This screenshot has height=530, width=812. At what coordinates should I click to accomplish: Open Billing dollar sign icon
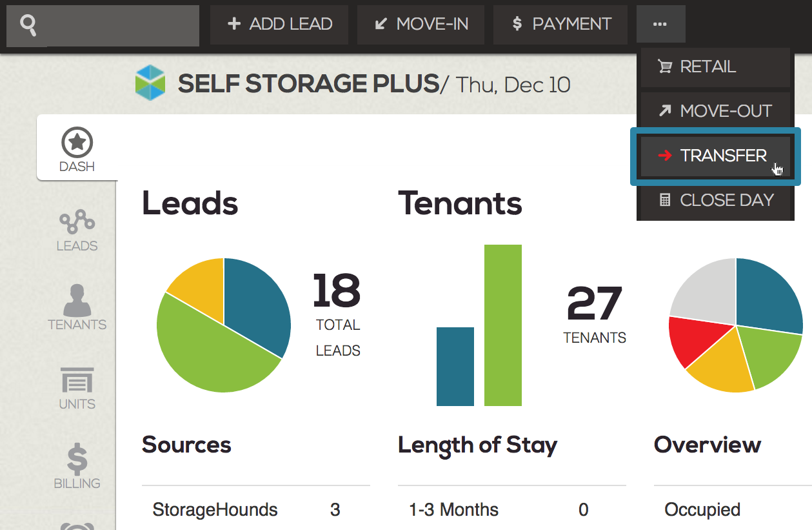pos(77,459)
